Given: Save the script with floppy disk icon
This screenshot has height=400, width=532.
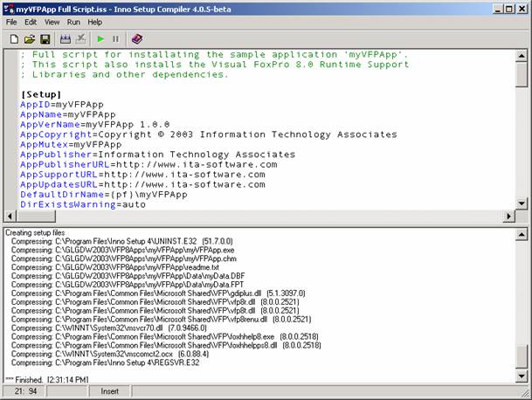Looking at the screenshot, I should [45, 39].
